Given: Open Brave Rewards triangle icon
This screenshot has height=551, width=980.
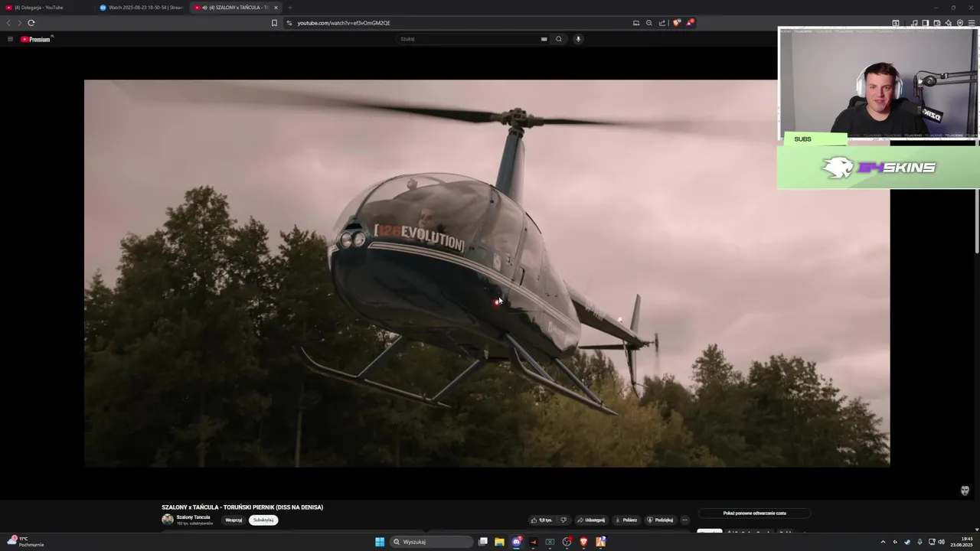Looking at the screenshot, I should tap(689, 23).
